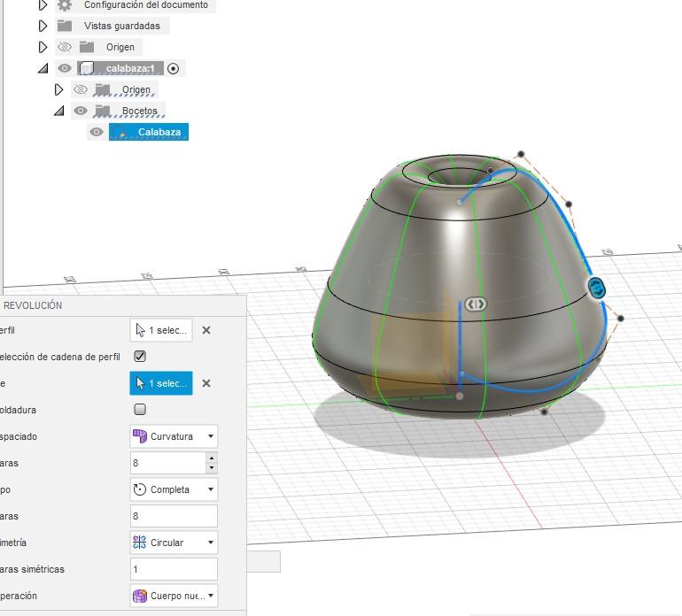The height and width of the screenshot is (616, 682).
Task: Expand the top-level Origen folder
Action: pyautogui.click(x=43, y=47)
